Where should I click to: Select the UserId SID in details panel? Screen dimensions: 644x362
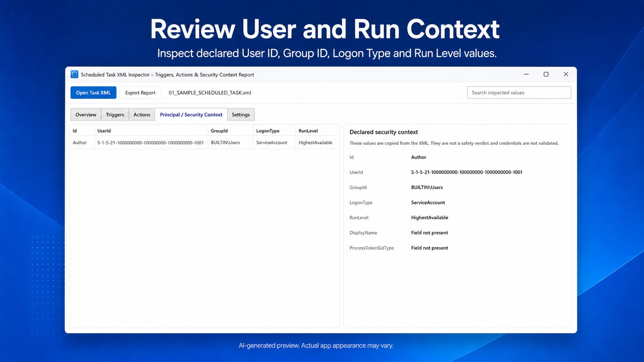[x=467, y=172]
